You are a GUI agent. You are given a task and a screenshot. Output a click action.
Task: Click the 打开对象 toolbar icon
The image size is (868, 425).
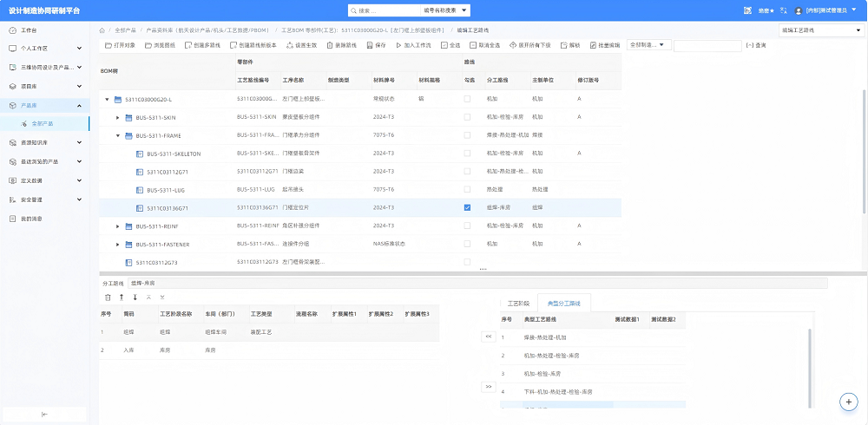coord(108,45)
